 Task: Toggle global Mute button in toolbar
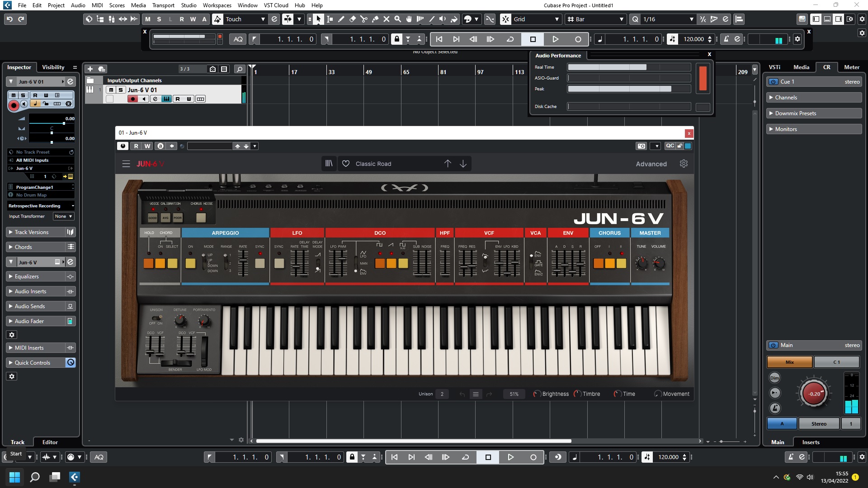pos(148,19)
